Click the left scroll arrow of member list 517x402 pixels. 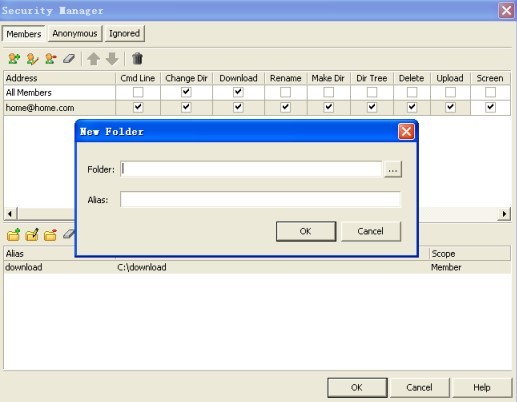point(10,213)
